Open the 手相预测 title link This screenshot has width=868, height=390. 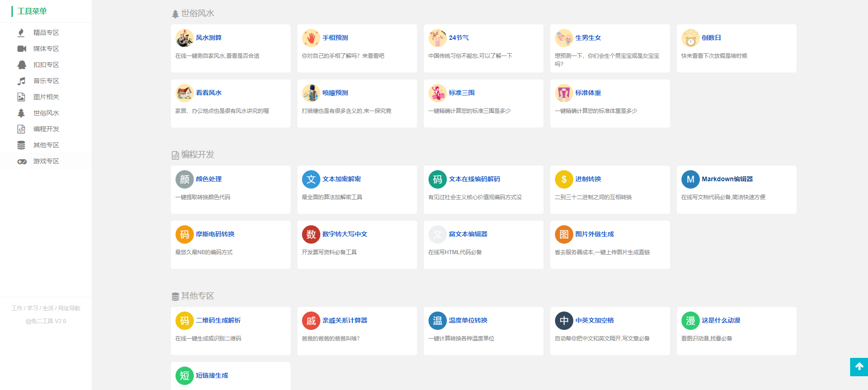pyautogui.click(x=335, y=38)
